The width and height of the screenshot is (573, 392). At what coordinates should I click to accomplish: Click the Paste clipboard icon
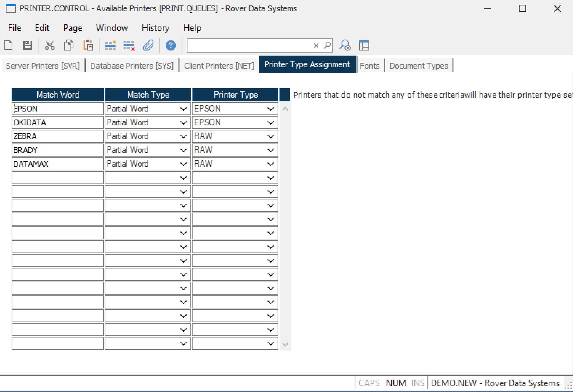pyautogui.click(x=88, y=45)
